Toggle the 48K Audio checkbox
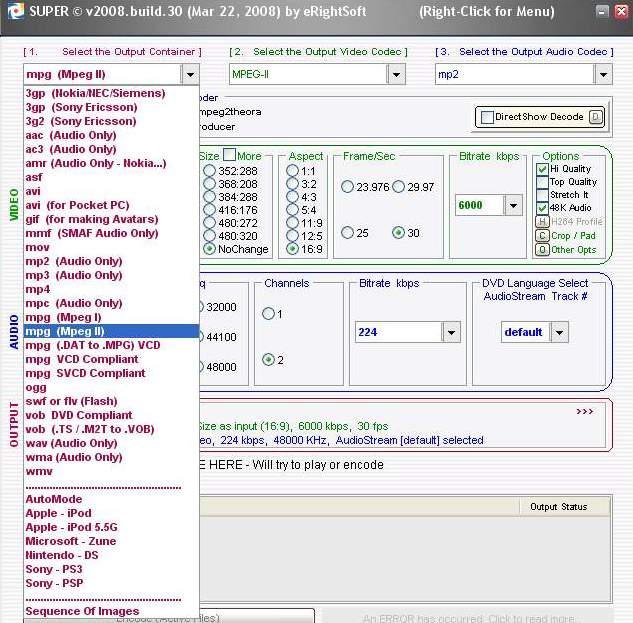Image resolution: width=633 pixels, height=623 pixels. point(542,208)
